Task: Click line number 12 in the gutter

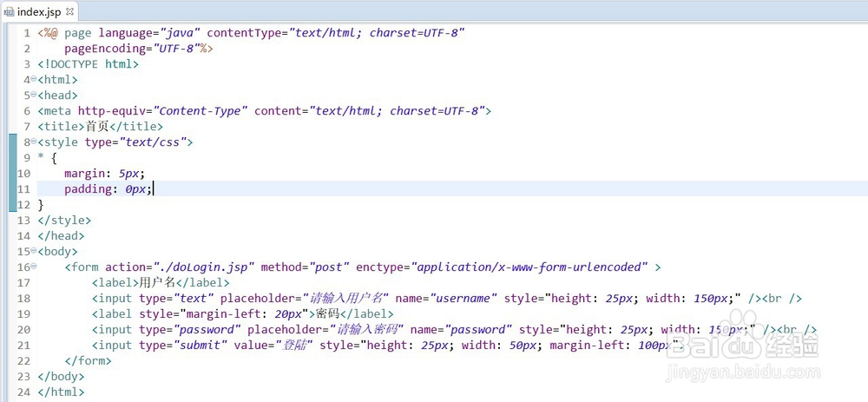Action: tap(23, 205)
